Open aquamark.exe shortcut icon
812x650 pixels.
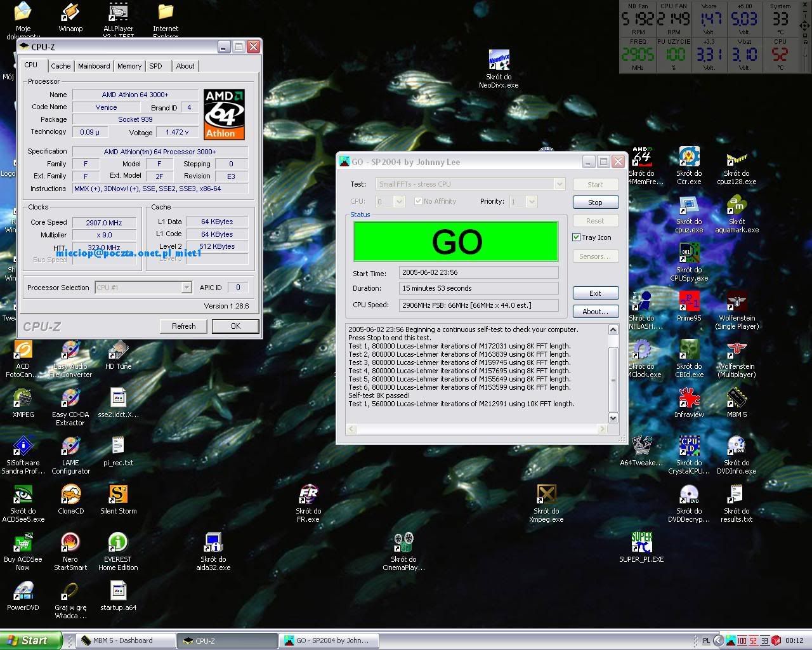[737, 213]
